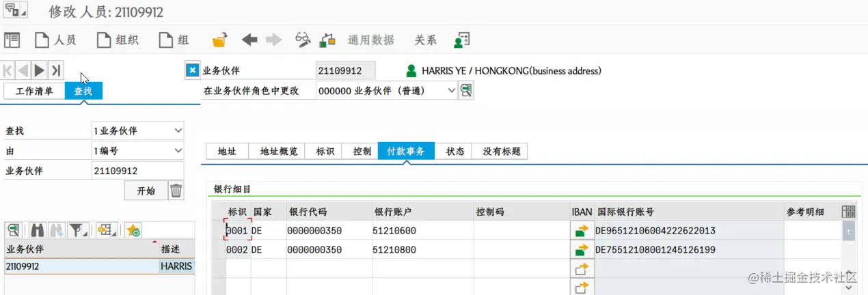Switch display/change mode with the glasses-pencil icon

303,40
